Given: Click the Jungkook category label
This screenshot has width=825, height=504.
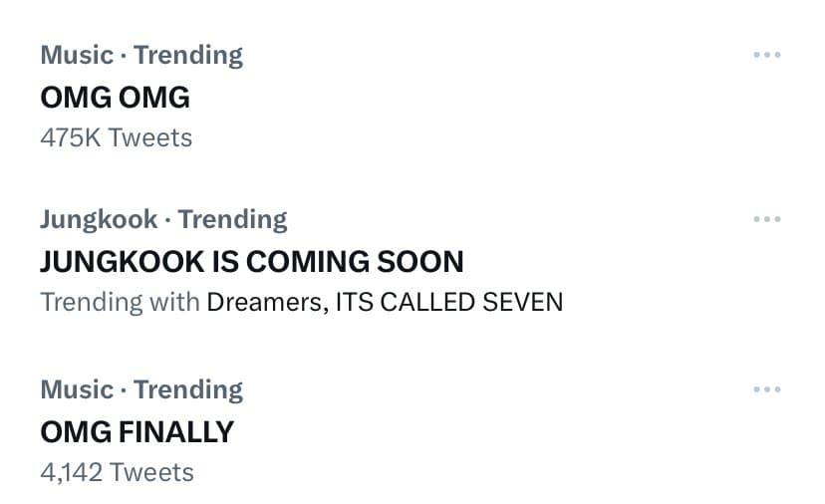Looking at the screenshot, I should coord(99,219).
